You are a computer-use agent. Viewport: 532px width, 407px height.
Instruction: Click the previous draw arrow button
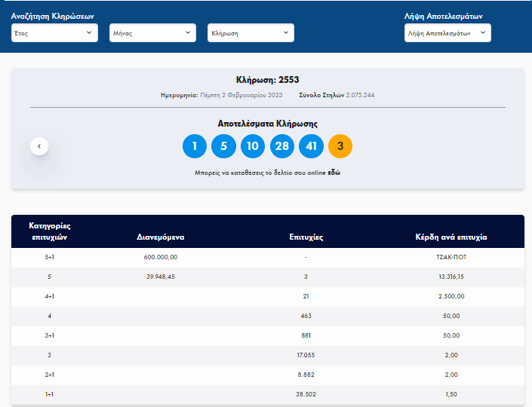tap(39, 145)
